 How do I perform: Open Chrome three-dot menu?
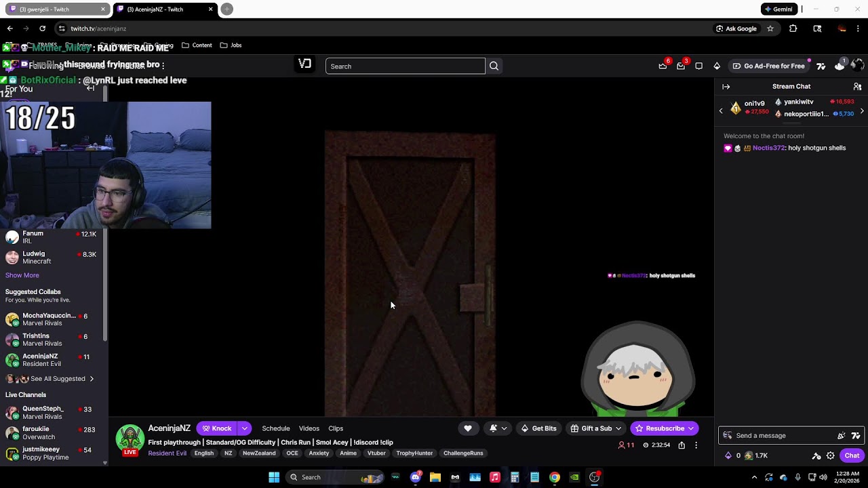click(858, 28)
